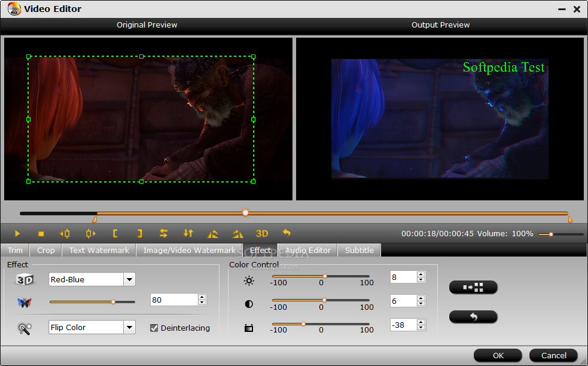Increase contrast with up stepper arrow
The image size is (588, 366).
(x=421, y=298)
